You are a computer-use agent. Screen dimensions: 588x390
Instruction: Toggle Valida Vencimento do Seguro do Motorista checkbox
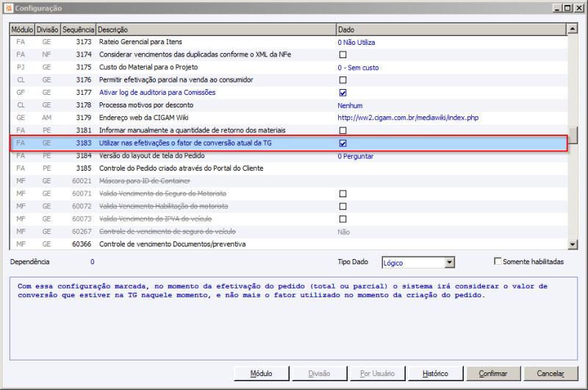pyautogui.click(x=343, y=194)
